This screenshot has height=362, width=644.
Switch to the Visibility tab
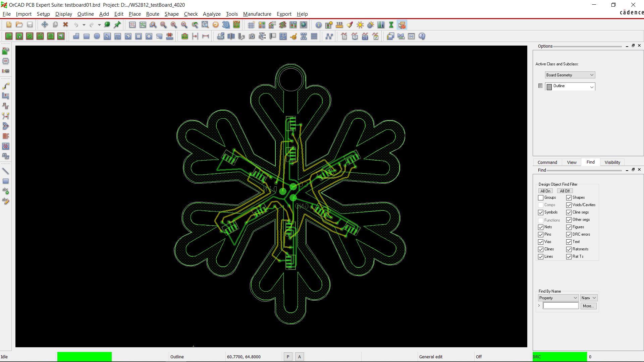[x=612, y=162]
